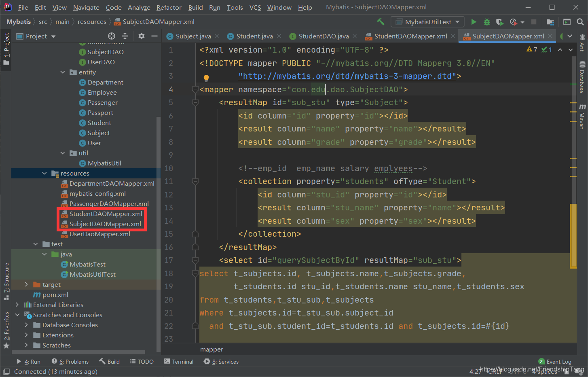Open the 6: Problems tool window
Screen dimensions: 588x377
[x=70, y=362]
